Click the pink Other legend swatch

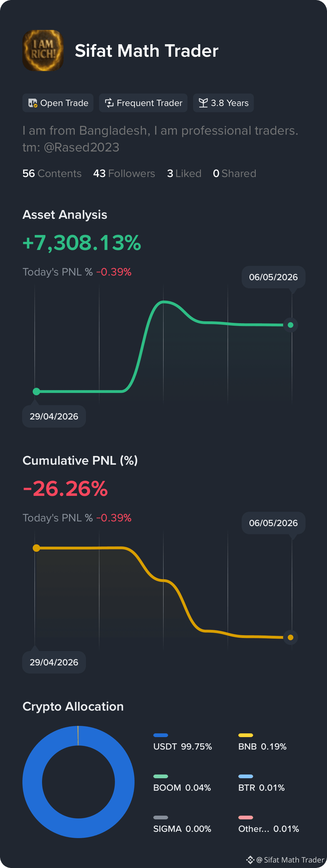click(x=245, y=818)
